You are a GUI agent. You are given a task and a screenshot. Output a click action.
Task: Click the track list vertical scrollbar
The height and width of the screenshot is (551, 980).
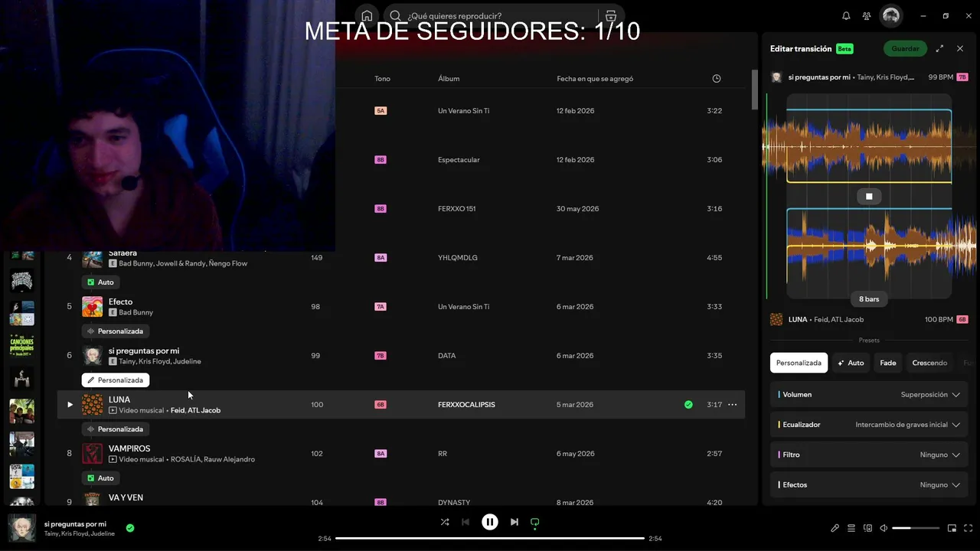pyautogui.click(x=754, y=90)
